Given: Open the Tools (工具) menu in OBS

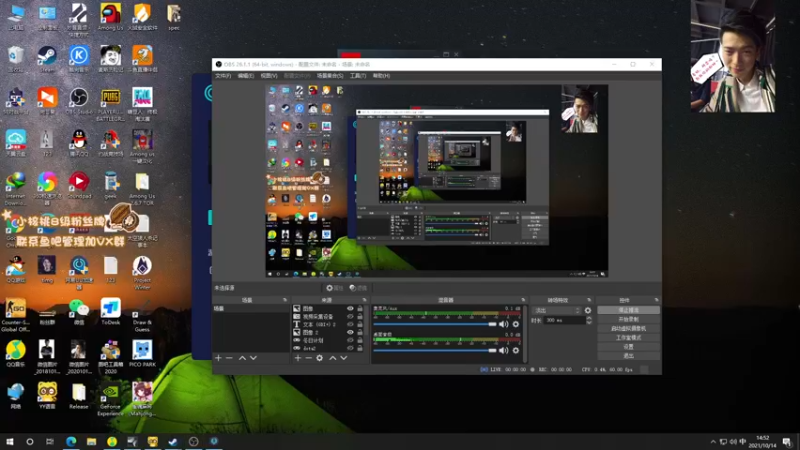Looking at the screenshot, I should (358, 76).
